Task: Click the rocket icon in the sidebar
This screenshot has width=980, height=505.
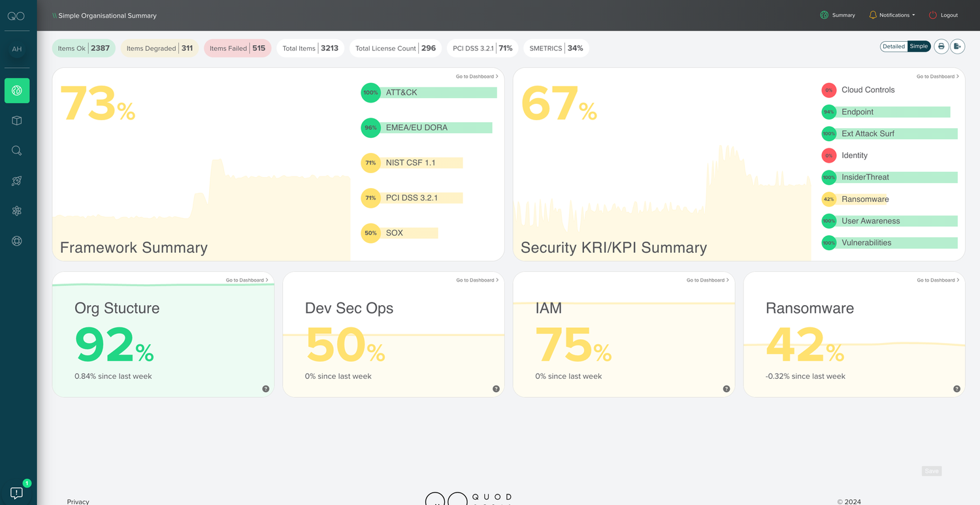Action: (17, 181)
